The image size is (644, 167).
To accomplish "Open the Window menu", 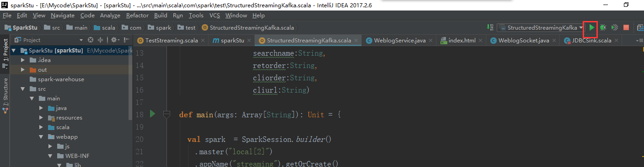I will [x=236, y=16].
